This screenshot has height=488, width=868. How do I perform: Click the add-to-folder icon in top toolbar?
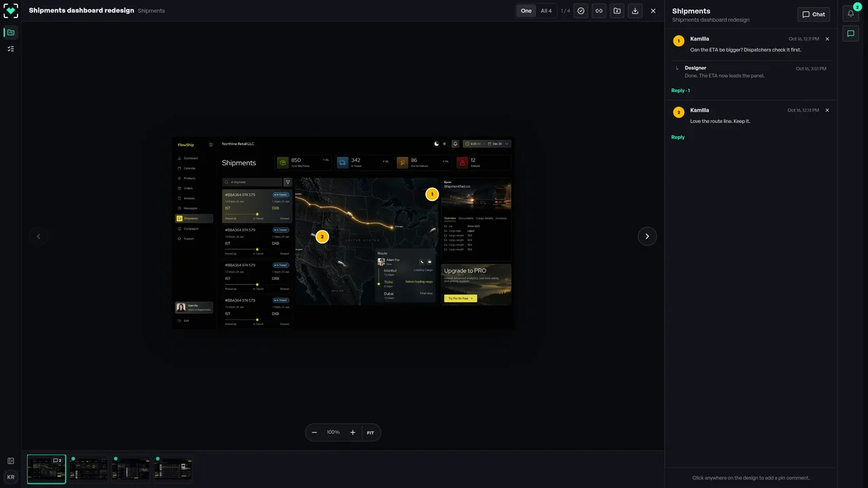click(x=617, y=11)
